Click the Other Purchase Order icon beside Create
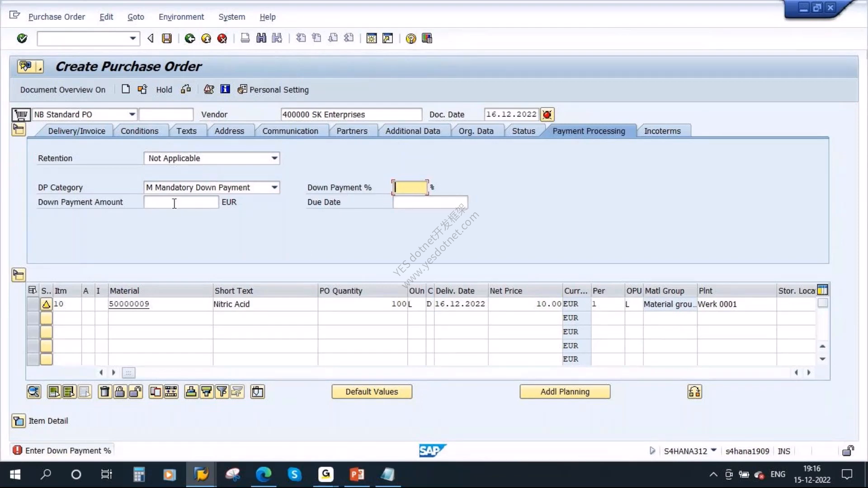 pyautogui.click(x=142, y=89)
